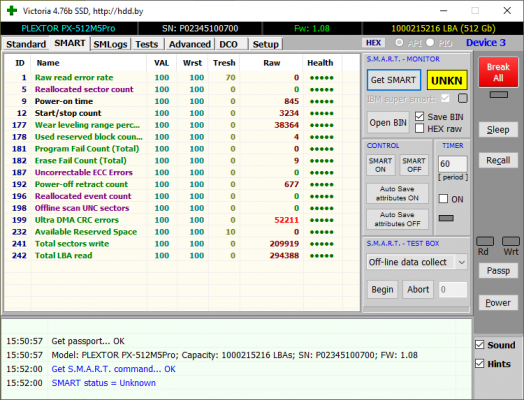
Task: Click the indicator lamp beside IBM super smart
Action: [463, 98]
